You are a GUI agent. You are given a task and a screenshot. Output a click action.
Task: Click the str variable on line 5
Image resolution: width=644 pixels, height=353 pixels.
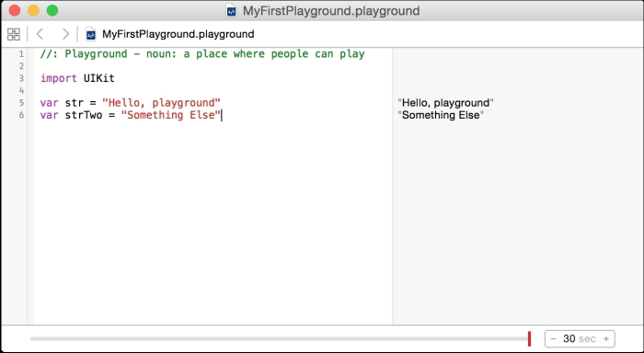(74, 103)
